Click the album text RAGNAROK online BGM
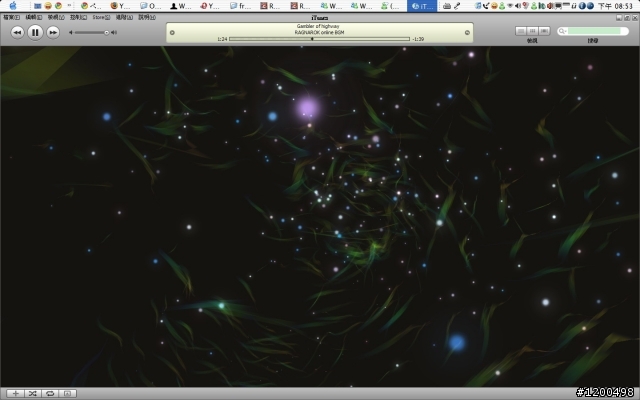 [319, 32]
